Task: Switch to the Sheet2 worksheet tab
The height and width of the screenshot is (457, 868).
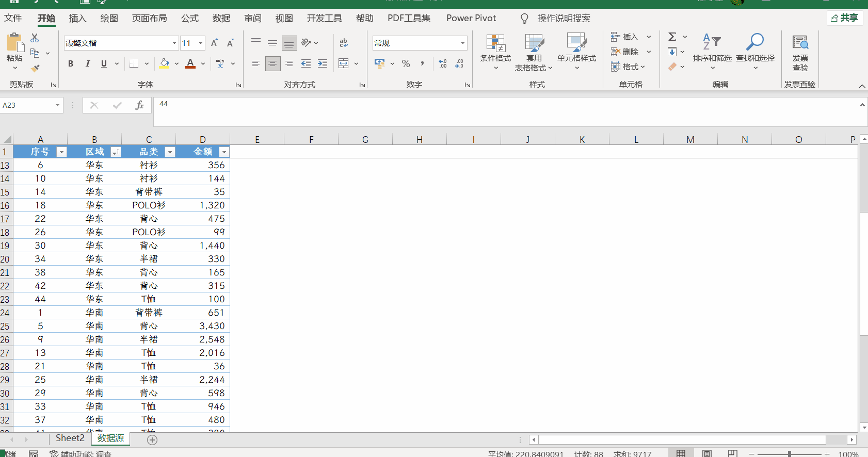Action: (x=70, y=438)
